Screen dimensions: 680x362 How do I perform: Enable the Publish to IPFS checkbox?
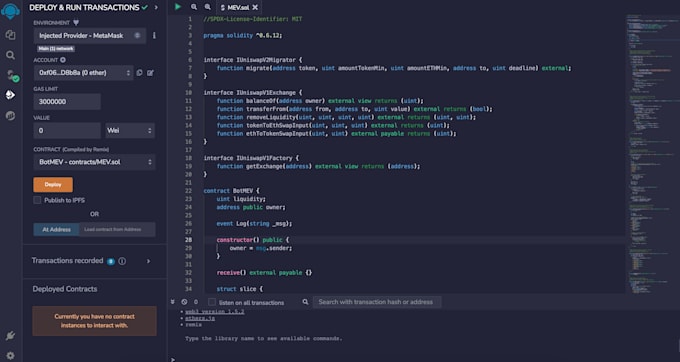37,200
